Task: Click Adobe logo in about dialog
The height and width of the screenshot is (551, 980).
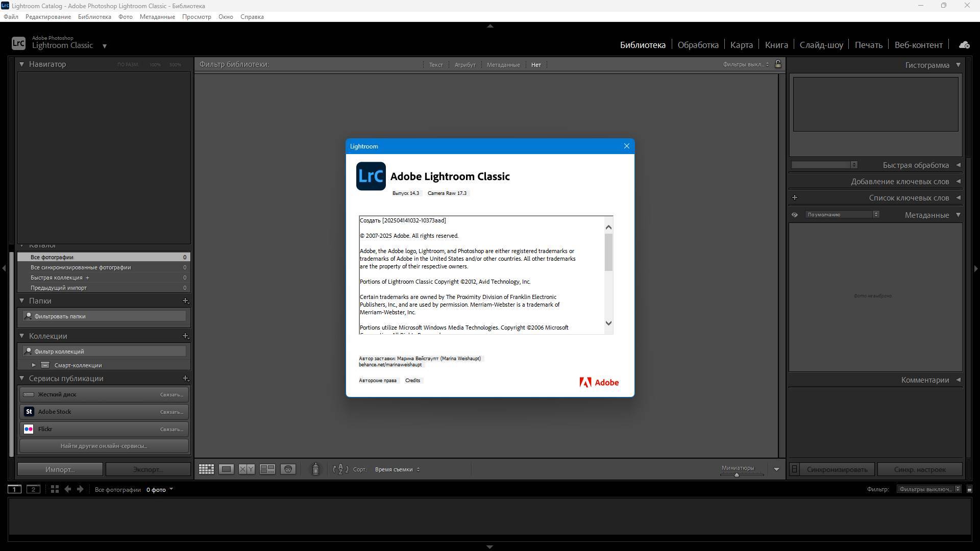Action: (599, 382)
